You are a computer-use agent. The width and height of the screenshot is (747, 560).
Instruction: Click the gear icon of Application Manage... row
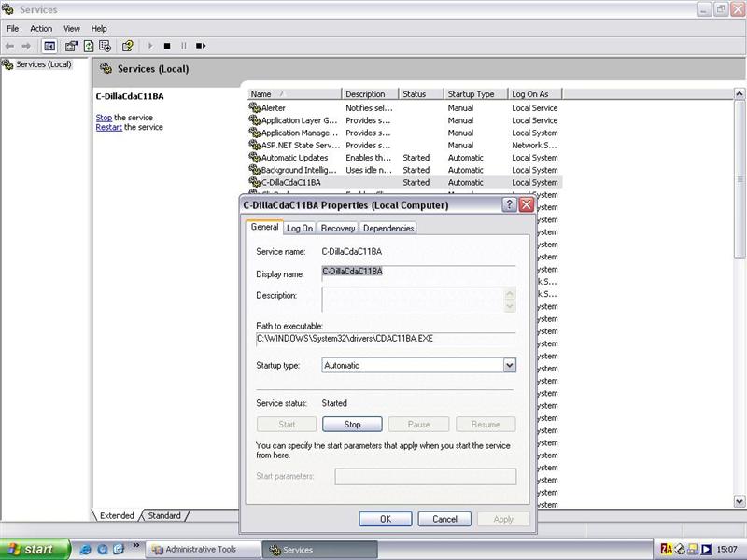coord(254,133)
